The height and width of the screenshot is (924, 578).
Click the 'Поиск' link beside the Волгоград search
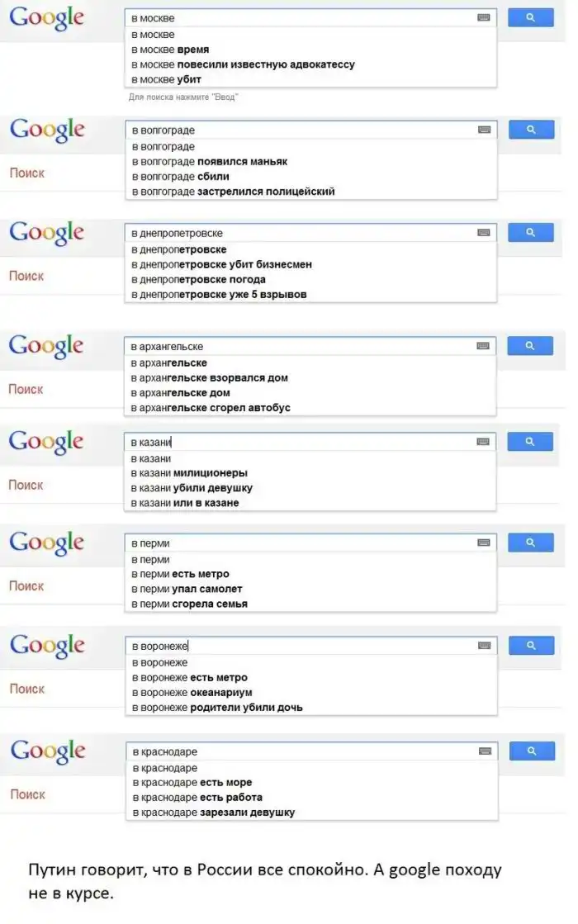[26, 173]
